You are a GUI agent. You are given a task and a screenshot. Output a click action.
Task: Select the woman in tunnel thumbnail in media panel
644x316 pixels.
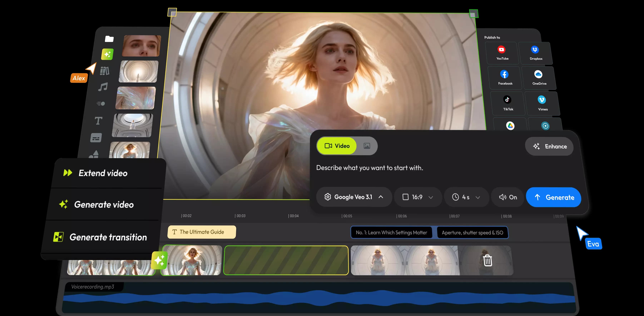coord(130,150)
